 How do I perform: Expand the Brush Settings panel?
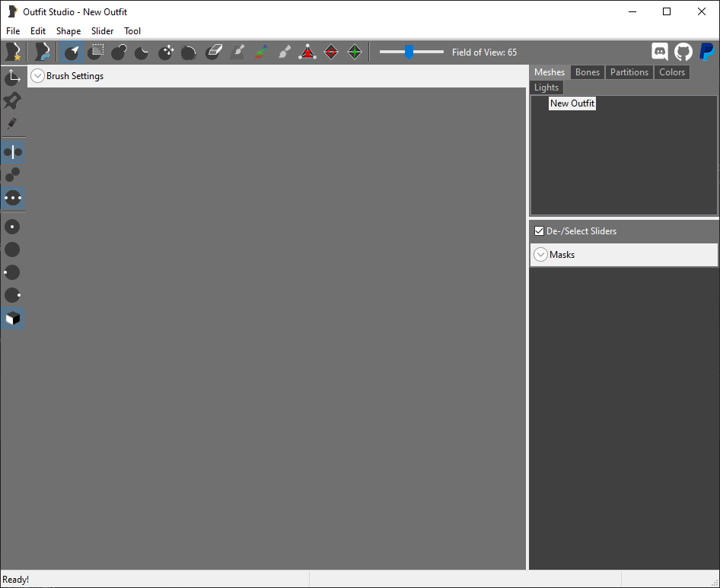[x=37, y=76]
